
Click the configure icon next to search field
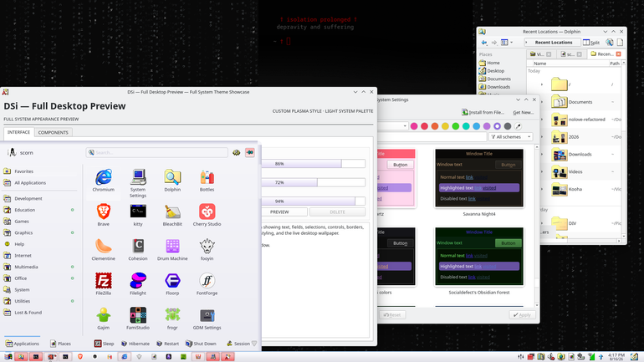(236, 152)
